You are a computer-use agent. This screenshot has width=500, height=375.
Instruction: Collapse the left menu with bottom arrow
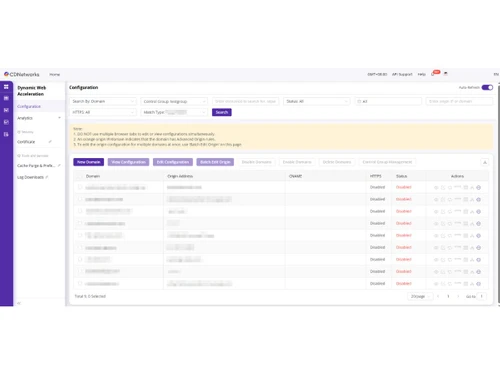(x=19, y=303)
